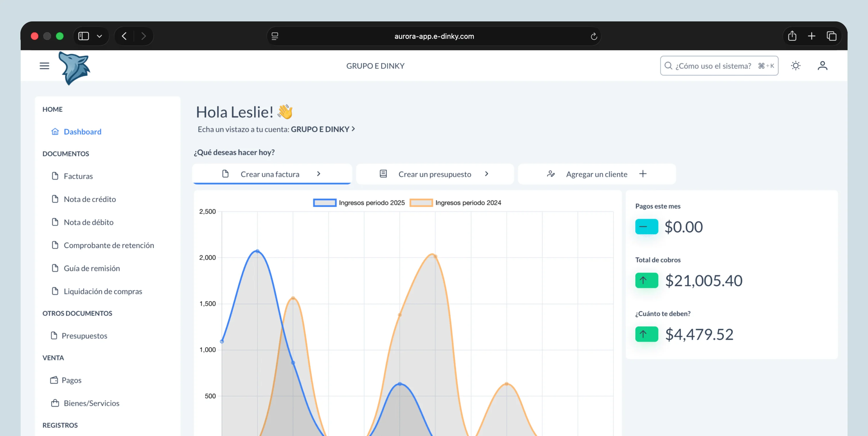
Task: Focus the '¿Cómo uso el sistema?' search field
Action: (x=719, y=66)
